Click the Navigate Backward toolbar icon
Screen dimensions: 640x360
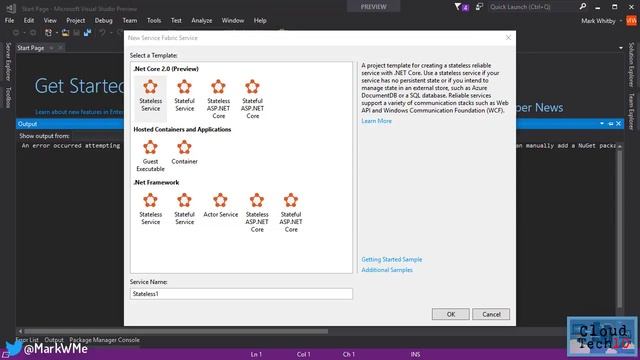[16, 33]
